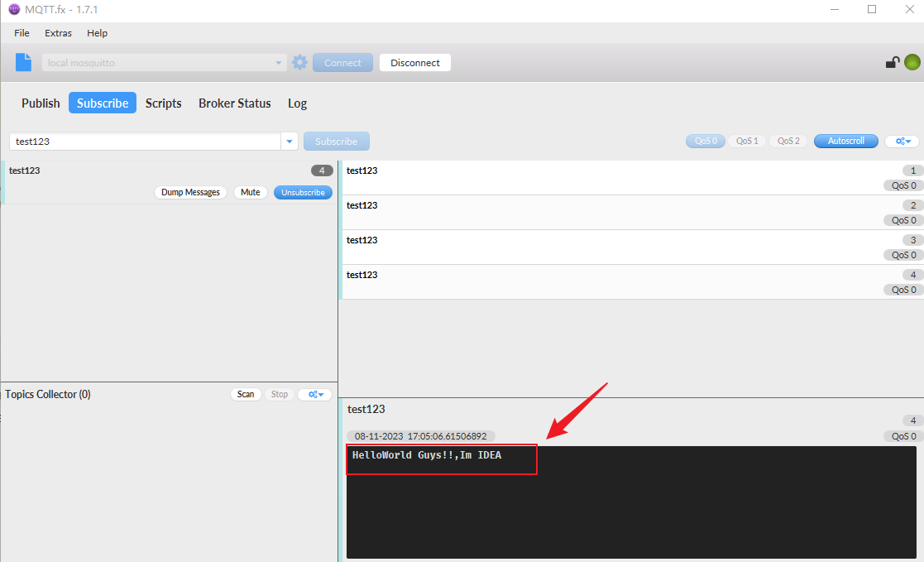Click the unlocked padlock icon

(x=893, y=62)
